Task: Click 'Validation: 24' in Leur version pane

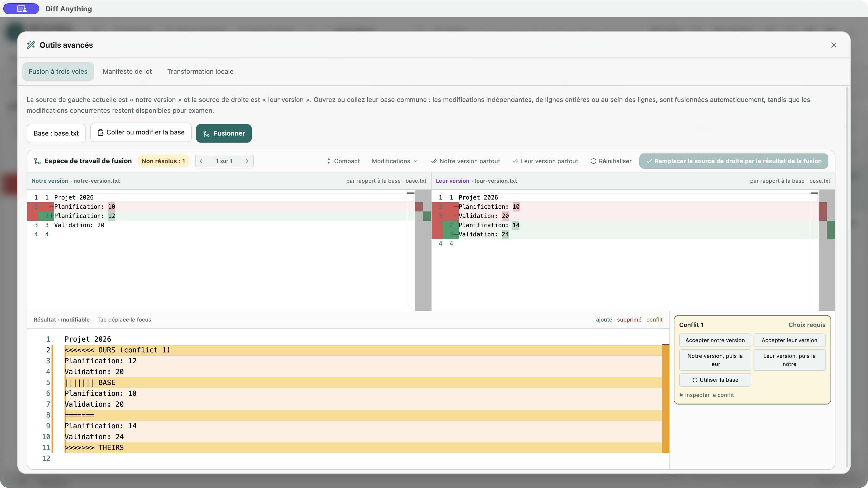Action: [x=484, y=235]
